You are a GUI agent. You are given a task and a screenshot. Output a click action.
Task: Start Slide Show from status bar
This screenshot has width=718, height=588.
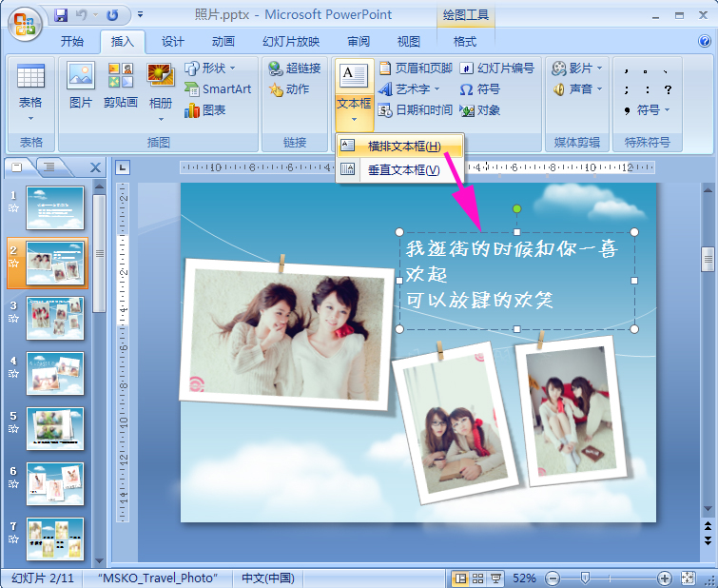point(495,578)
